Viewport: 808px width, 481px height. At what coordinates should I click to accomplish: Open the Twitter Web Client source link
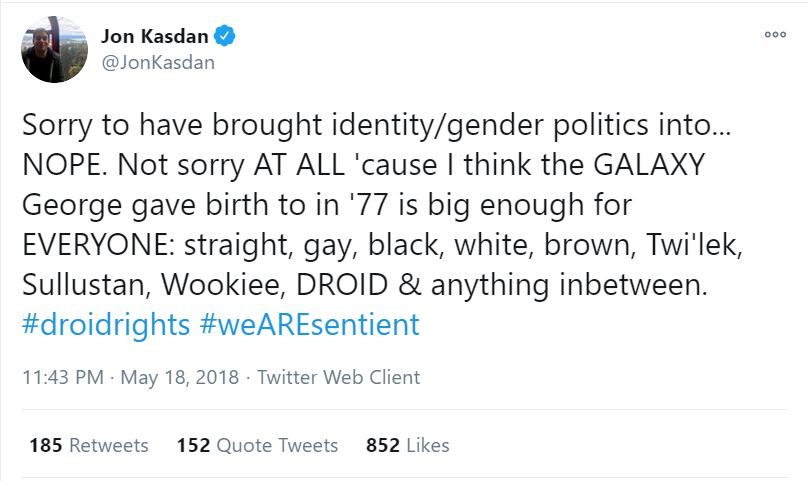click(339, 377)
